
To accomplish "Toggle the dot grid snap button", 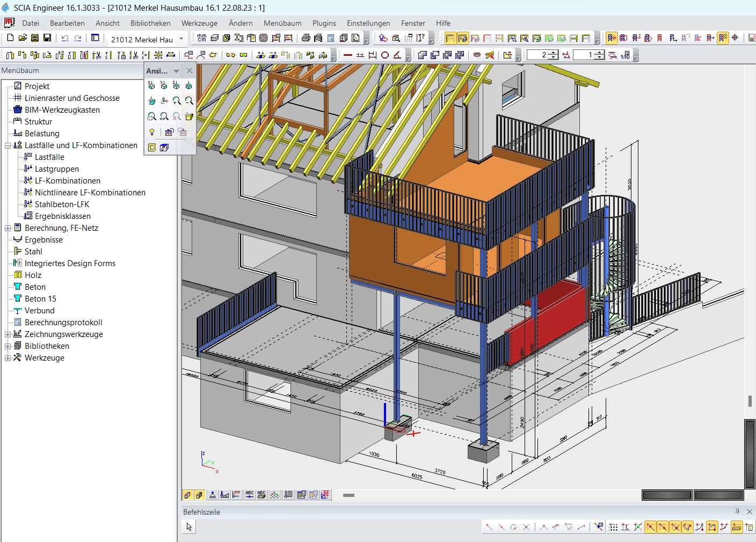I will tap(613, 527).
